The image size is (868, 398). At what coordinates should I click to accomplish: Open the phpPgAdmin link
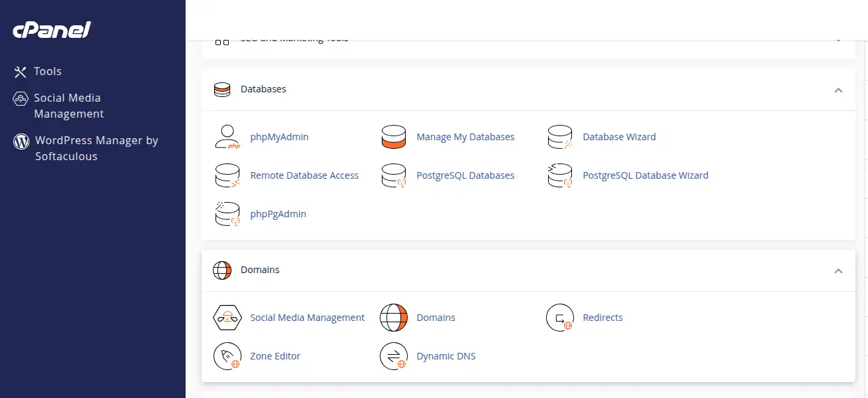[x=278, y=214]
